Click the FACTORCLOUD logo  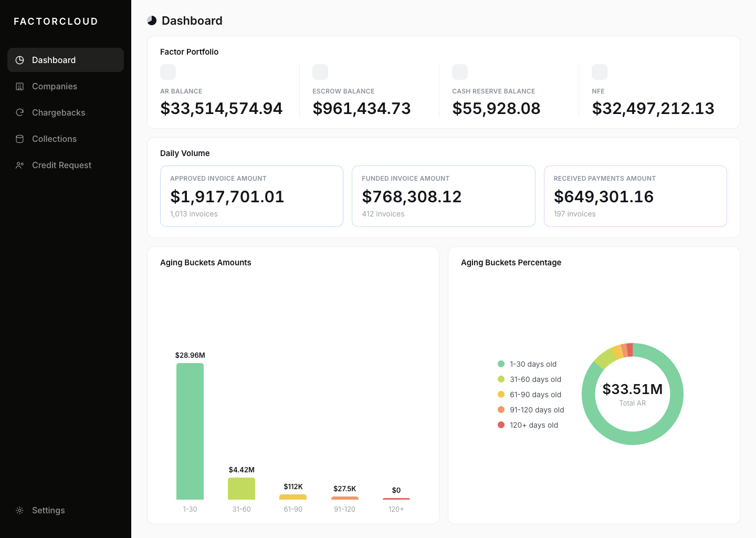pyautogui.click(x=56, y=22)
